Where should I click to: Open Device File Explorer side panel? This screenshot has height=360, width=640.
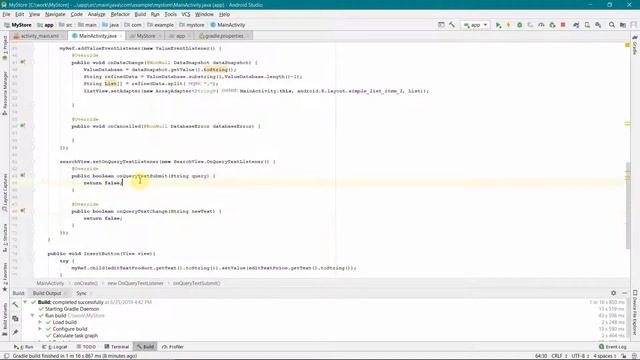coord(635,313)
